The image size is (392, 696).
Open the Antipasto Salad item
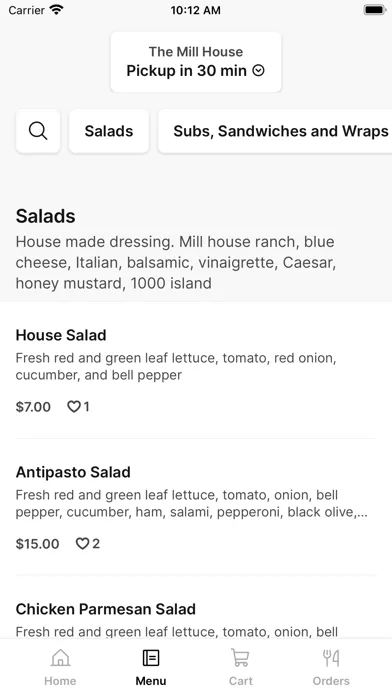coord(196,507)
